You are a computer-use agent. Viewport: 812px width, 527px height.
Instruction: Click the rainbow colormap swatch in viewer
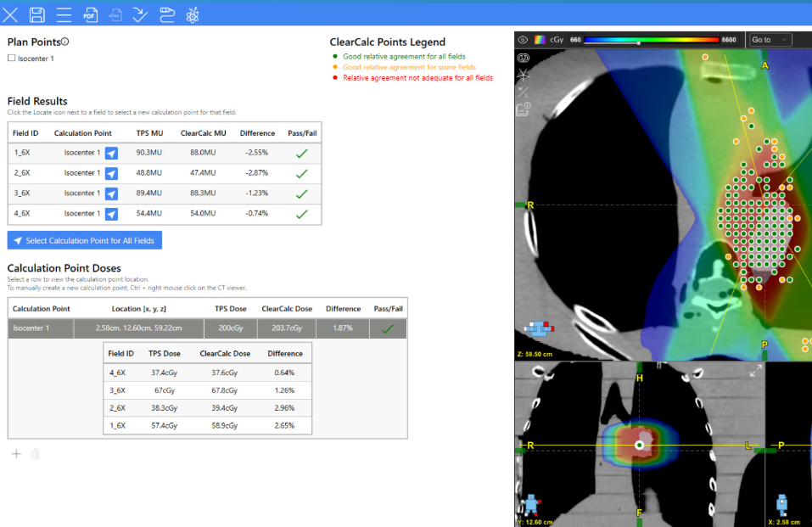pyautogui.click(x=540, y=40)
